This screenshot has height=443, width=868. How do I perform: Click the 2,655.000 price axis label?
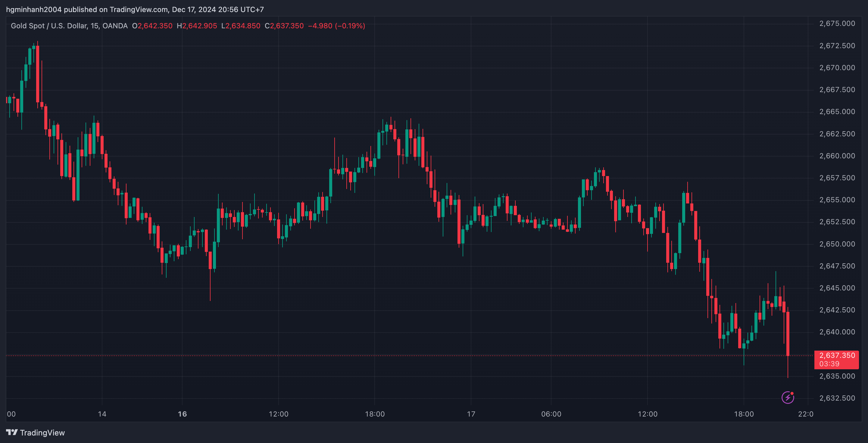(837, 200)
